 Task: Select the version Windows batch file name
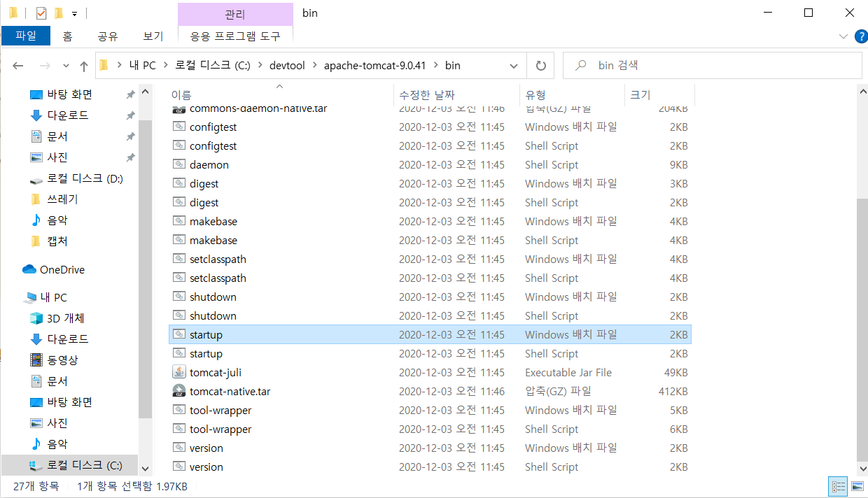point(206,448)
